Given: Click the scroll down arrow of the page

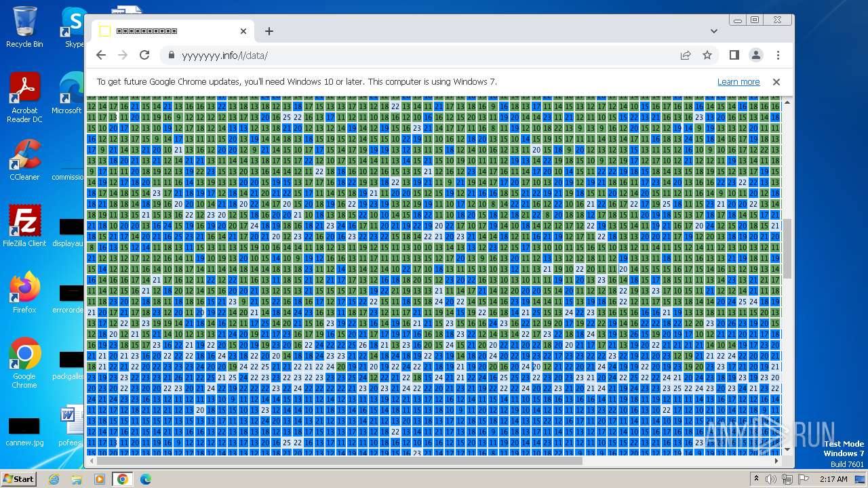Looking at the screenshot, I should [787, 449].
